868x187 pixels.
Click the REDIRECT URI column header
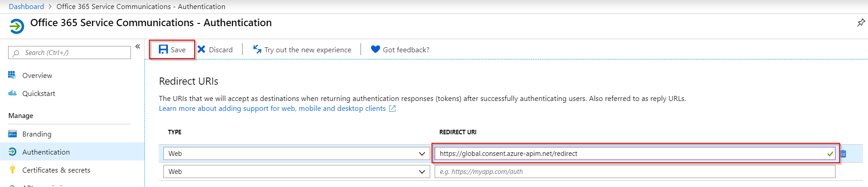click(458, 132)
